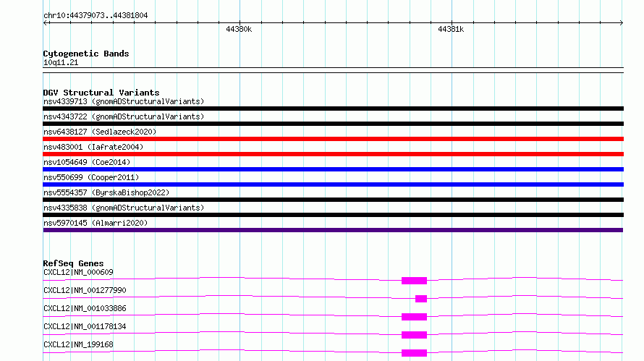This screenshot has height=361, width=644.
Task: Open variant label nsv6438127 (Sedlazeck2020)
Action: pos(100,132)
